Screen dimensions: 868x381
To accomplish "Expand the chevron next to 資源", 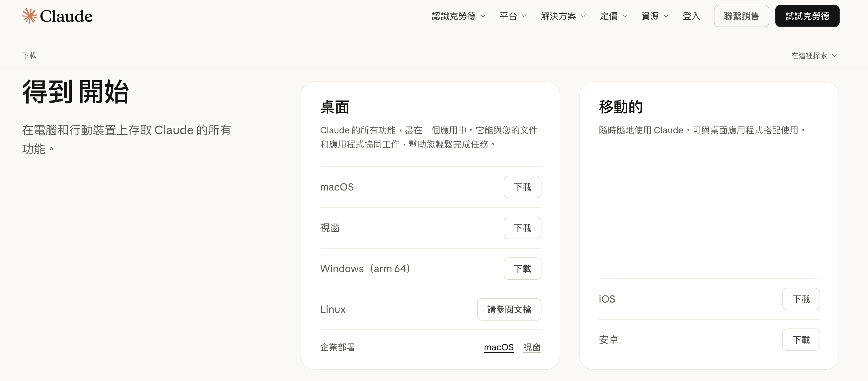I will [x=666, y=16].
